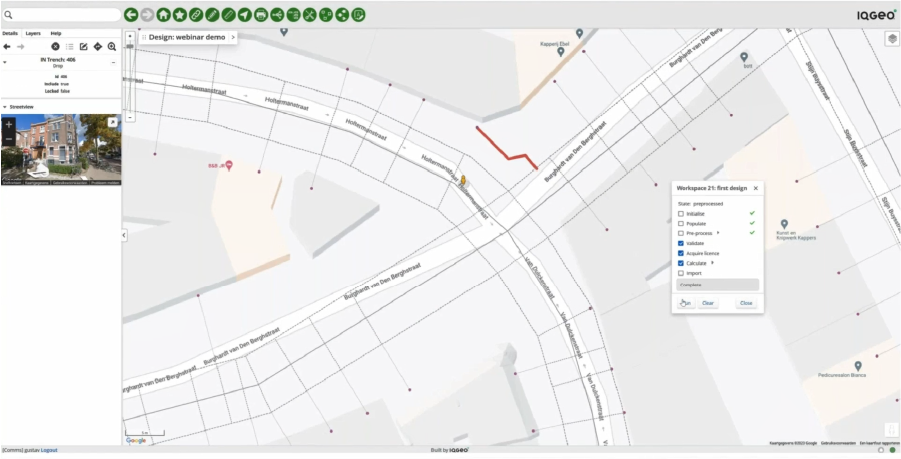Switch to the Details tab
The height and width of the screenshot is (459, 901).
[10, 33]
